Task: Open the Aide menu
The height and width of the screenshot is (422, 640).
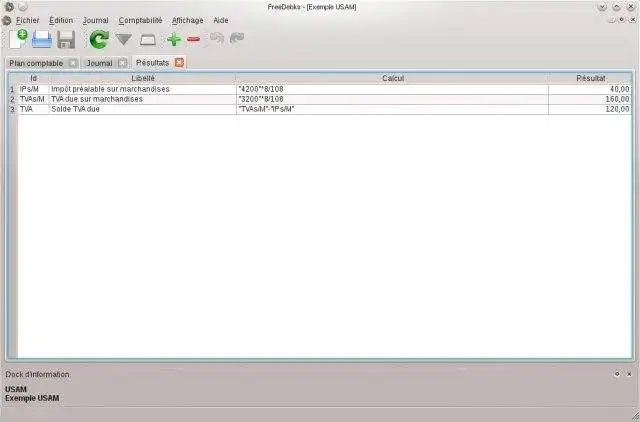Action: coord(221,20)
